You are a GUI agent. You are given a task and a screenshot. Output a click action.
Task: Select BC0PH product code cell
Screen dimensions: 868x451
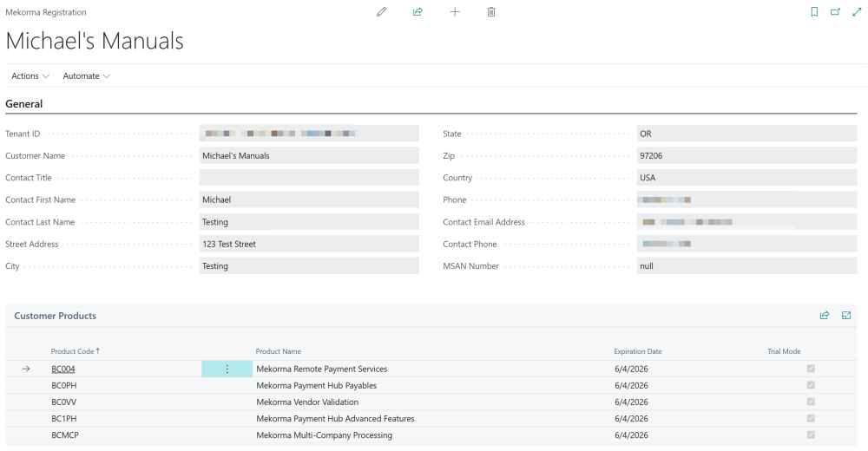coord(64,386)
